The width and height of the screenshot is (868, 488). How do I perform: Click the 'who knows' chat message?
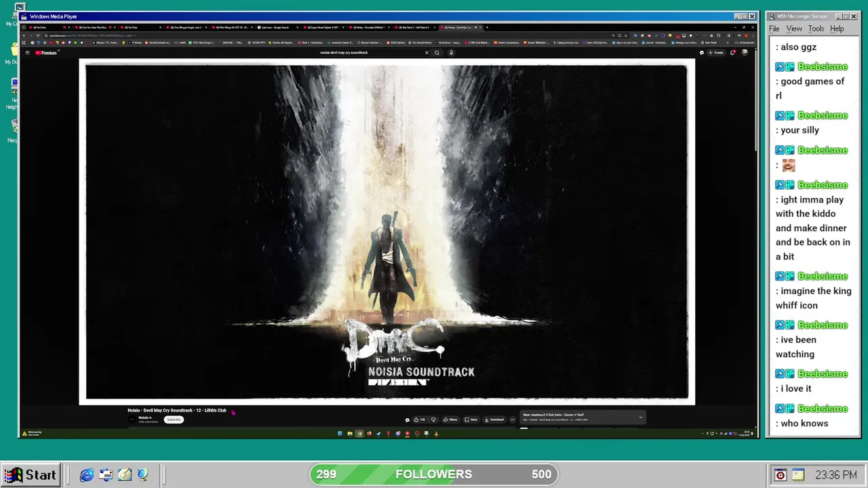coord(802,423)
